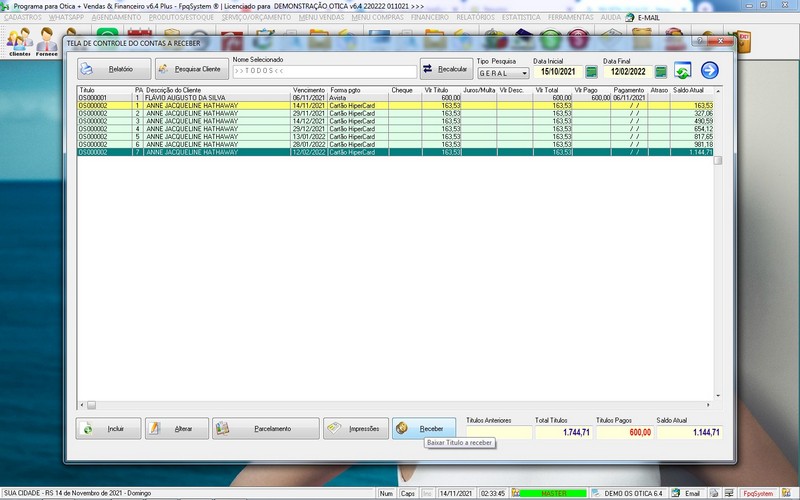Image resolution: width=800 pixels, height=500 pixels.
Task: Click the Títulos Pagos value 600,00
Action: pos(624,433)
